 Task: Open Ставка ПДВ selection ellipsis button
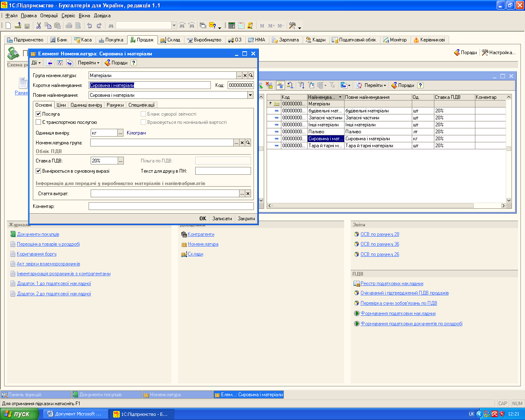(x=120, y=161)
